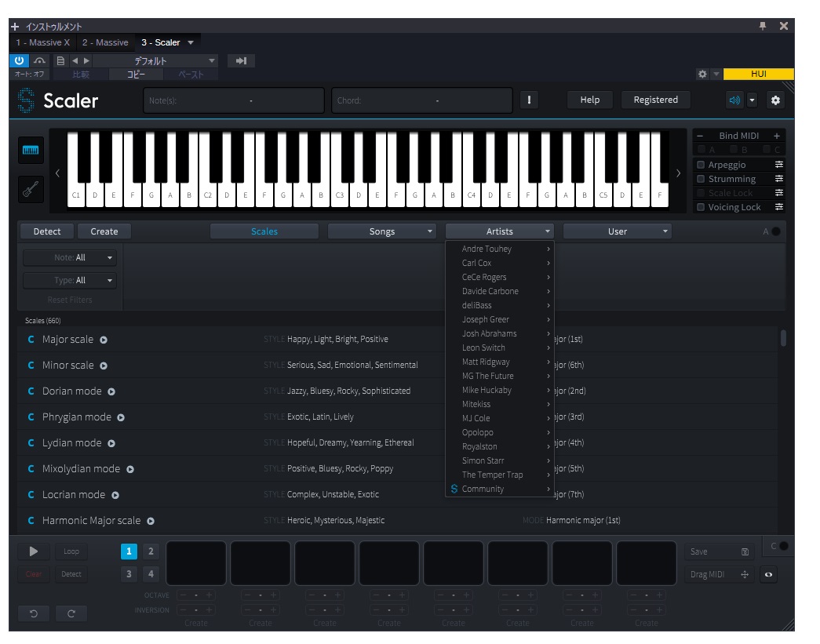Click the scales list scrollbar
Image resolution: width=820 pixels, height=644 pixels.
(x=783, y=337)
